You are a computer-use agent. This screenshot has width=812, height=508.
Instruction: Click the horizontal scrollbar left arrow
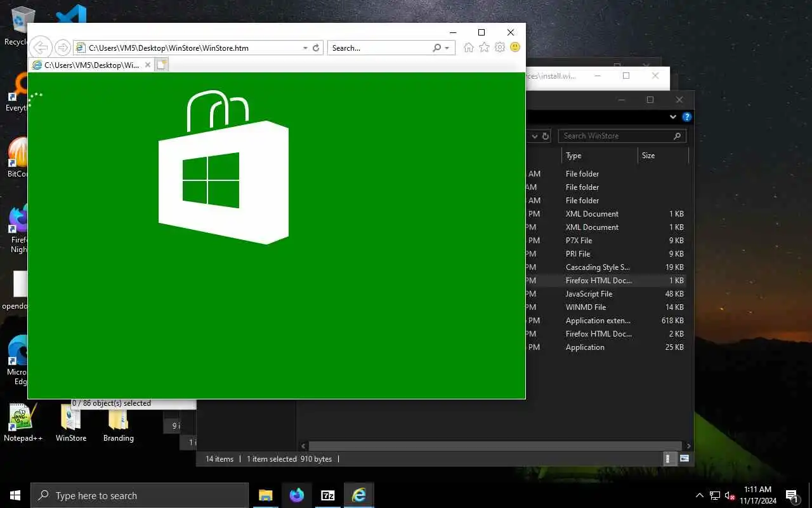pos(303,446)
